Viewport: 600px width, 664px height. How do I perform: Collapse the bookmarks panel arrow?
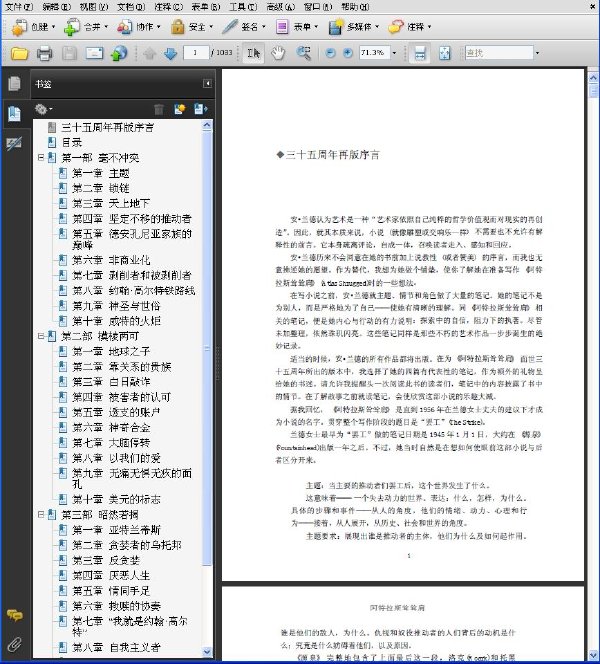[x=207, y=83]
